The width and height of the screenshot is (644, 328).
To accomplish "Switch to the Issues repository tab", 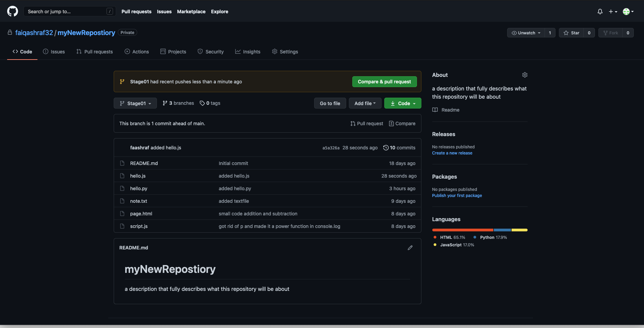I will pyautogui.click(x=54, y=52).
